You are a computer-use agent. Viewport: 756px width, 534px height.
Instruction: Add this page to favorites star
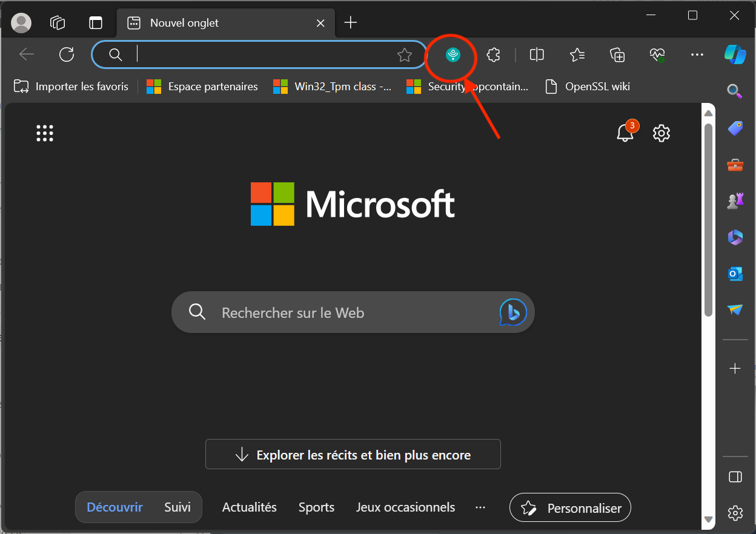(404, 55)
